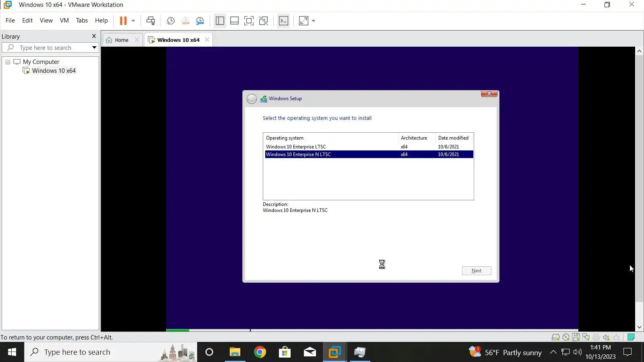The height and width of the screenshot is (362, 644).
Task: Close the Library panel
Action: [x=94, y=36]
